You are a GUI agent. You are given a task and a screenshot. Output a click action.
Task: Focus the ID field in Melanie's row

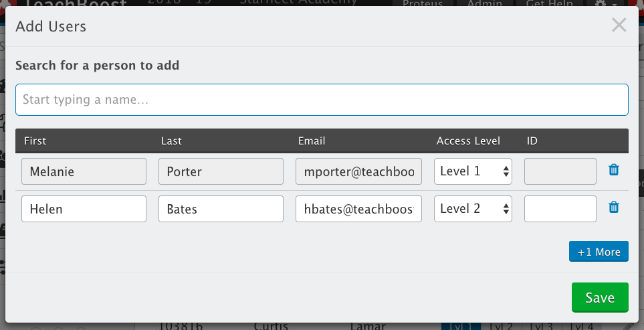pyautogui.click(x=560, y=171)
